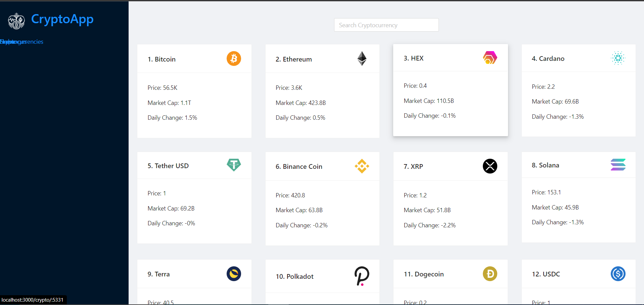Click HEX's Market Cap: 110.5B text
The height and width of the screenshot is (305, 644).
click(x=429, y=101)
